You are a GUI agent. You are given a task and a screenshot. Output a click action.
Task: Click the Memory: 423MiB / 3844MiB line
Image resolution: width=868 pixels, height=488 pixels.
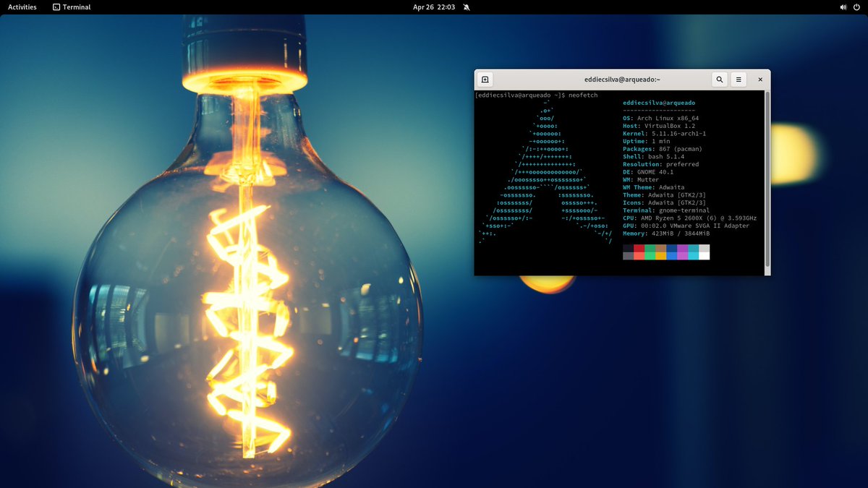click(666, 234)
